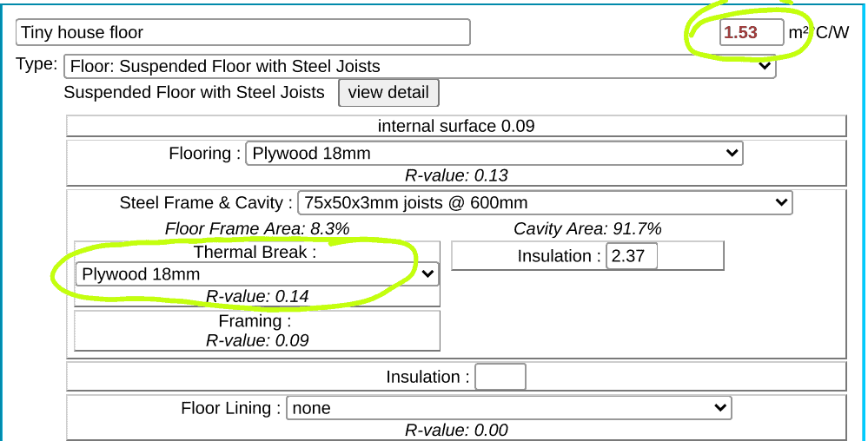Click the Floor Lining "R-value: 0.00" text
868x441 pixels.
click(x=456, y=431)
